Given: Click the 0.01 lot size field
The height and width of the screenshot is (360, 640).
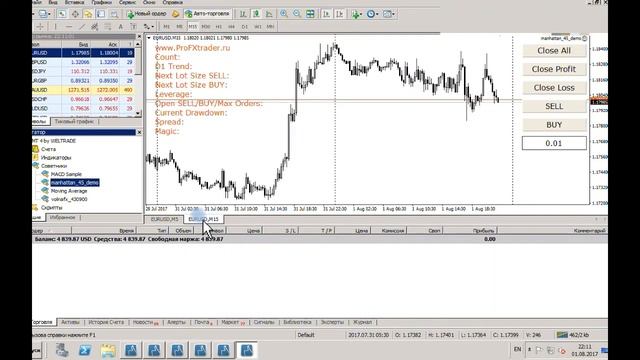Looking at the screenshot, I should (554, 143).
